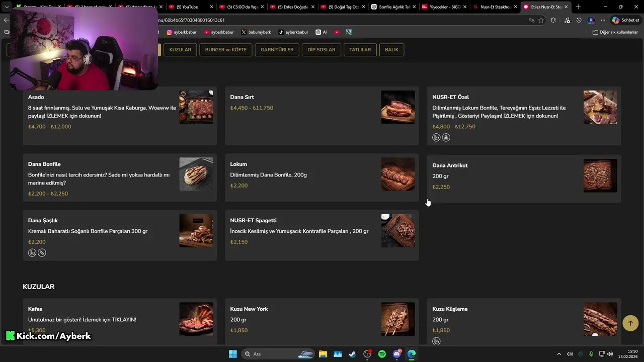644x362 pixels.
Task: Open the browser three-dots settings menu
Action: [x=603, y=20]
